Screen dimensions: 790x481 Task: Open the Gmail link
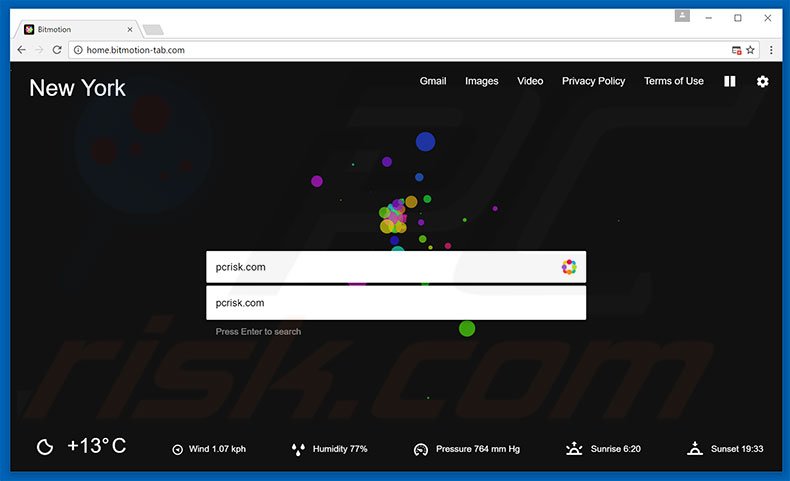click(x=433, y=81)
